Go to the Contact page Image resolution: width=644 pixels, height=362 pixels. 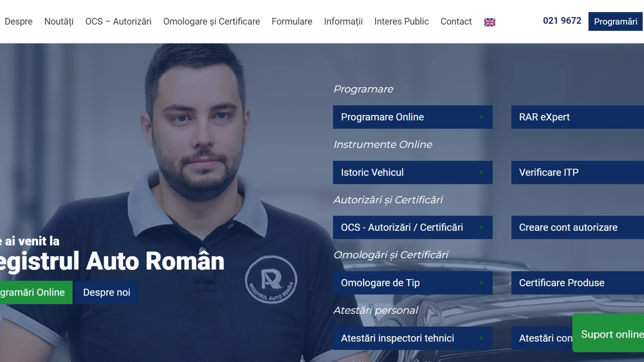click(x=456, y=21)
